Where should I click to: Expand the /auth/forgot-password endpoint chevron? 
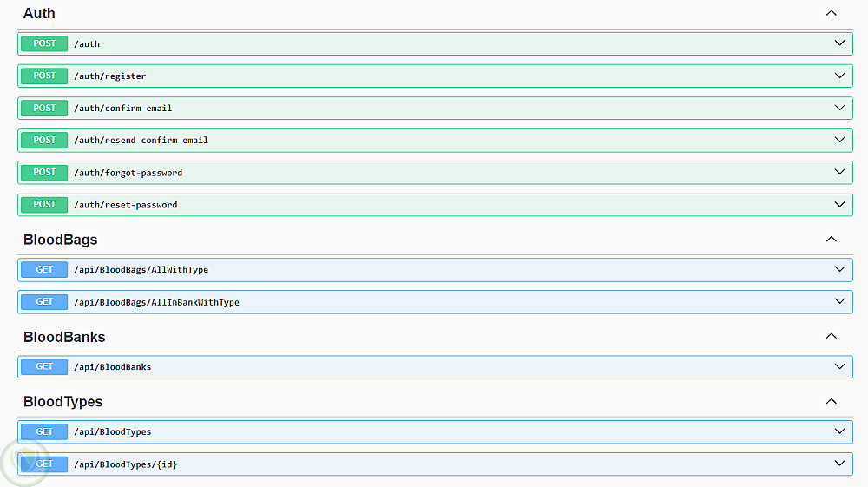[x=839, y=172]
